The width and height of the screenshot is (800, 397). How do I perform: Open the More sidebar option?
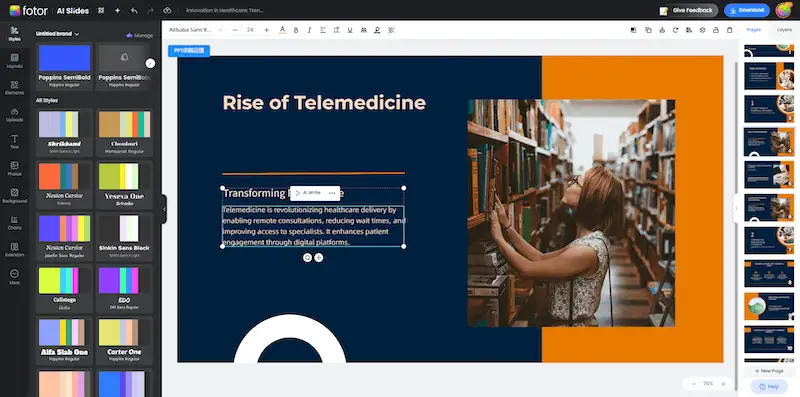click(x=14, y=277)
